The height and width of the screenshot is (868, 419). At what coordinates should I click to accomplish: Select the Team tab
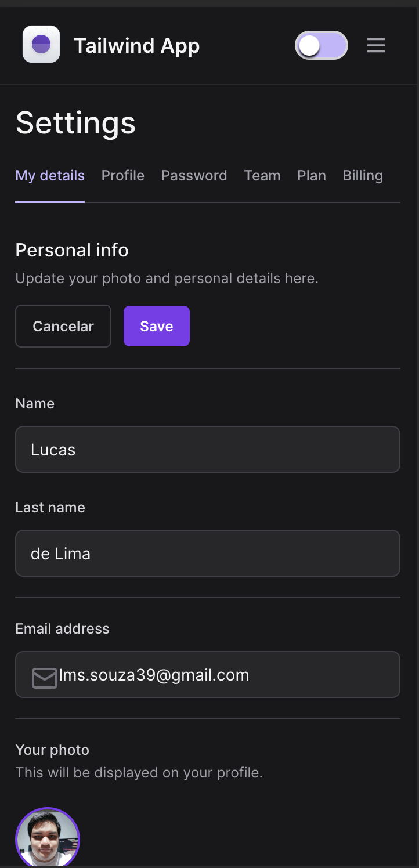click(262, 176)
